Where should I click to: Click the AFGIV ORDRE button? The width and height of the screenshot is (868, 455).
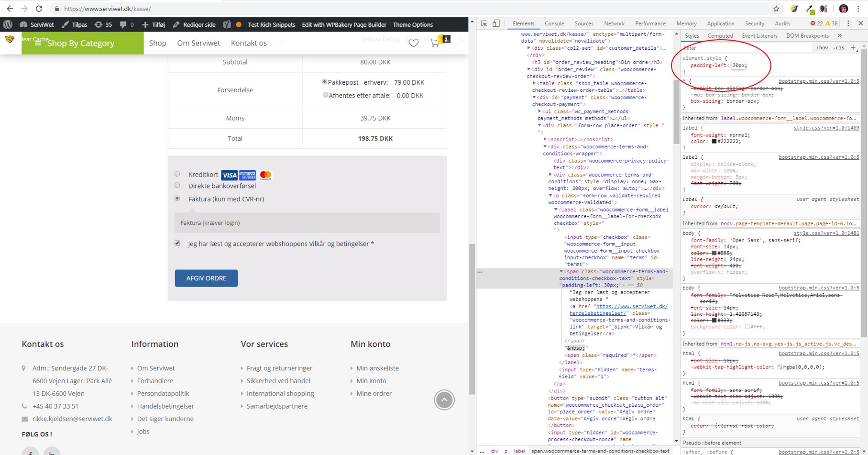pos(206,278)
